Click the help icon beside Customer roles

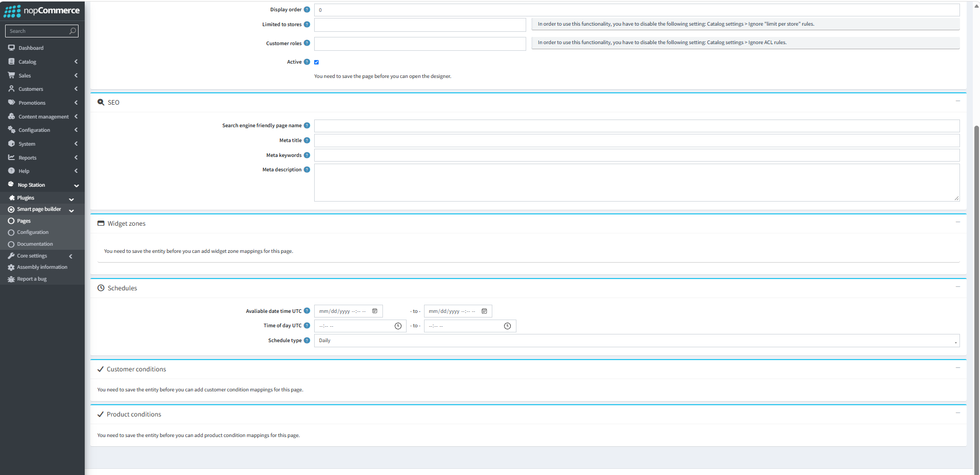pyautogui.click(x=307, y=43)
